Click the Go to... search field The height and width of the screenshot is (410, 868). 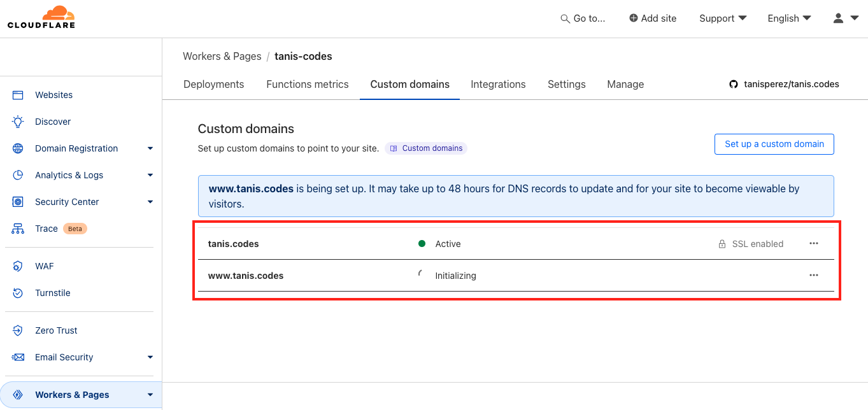tap(583, 18)
